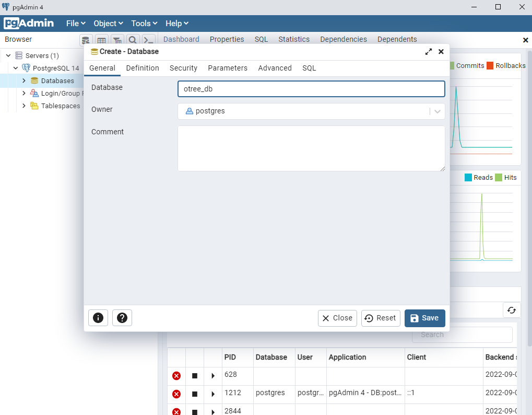Click into the Comment text area
The height and width of the screenshot is (415, 532).
click(311, 148)
